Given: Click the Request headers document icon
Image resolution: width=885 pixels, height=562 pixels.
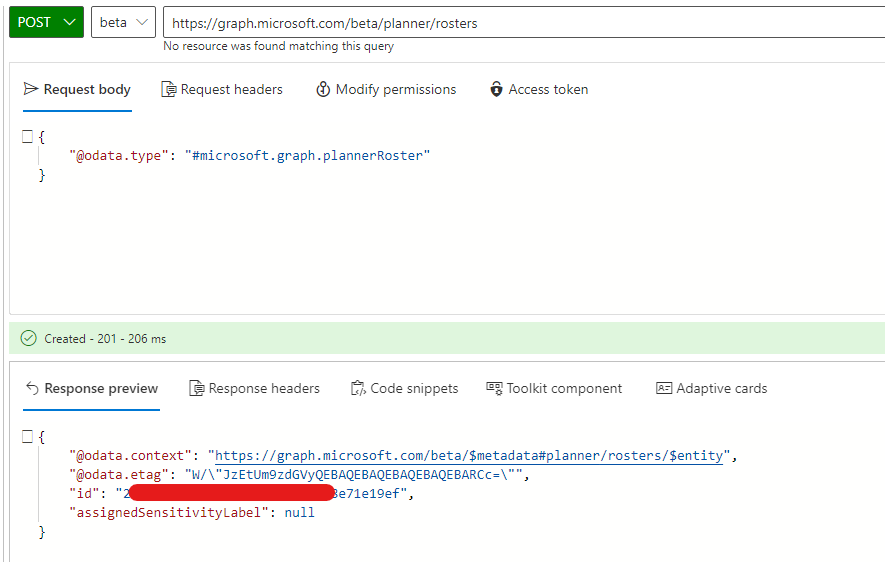Looking at the screenshot, I should [168, 90].
